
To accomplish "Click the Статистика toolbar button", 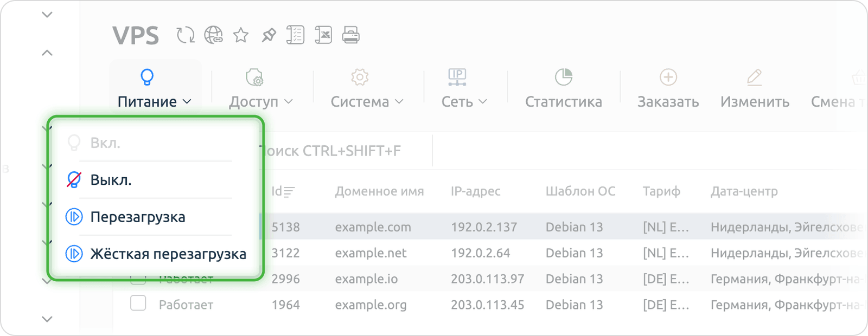I will (x=564, y=88).
